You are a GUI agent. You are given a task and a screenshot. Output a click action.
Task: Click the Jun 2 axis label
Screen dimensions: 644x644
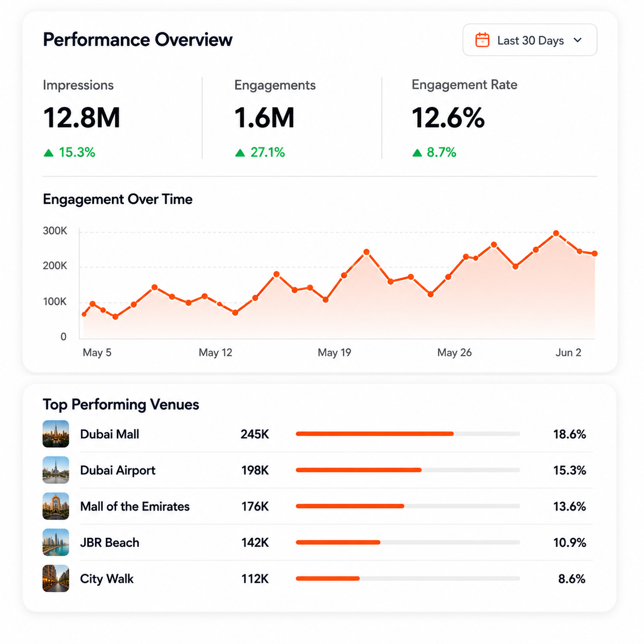pyautogui.click(x=569, y=353)
